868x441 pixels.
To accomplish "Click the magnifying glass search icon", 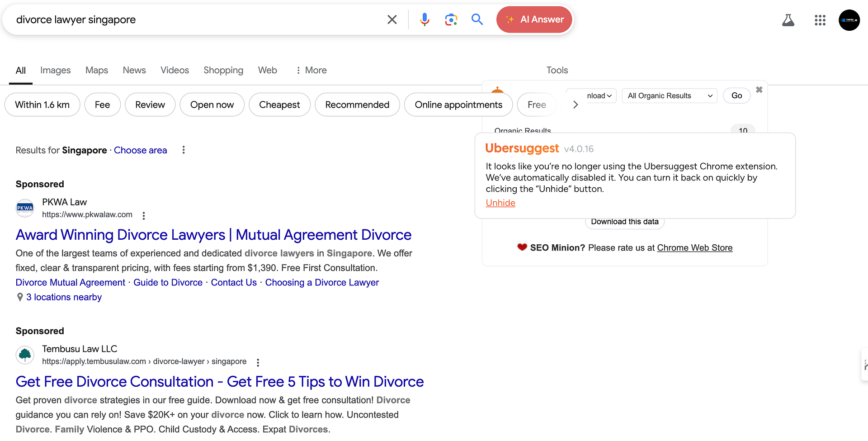I will pos(477,19).
